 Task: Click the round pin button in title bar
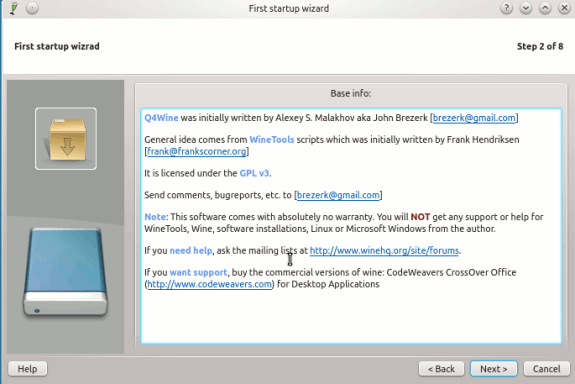coord(32,8)
